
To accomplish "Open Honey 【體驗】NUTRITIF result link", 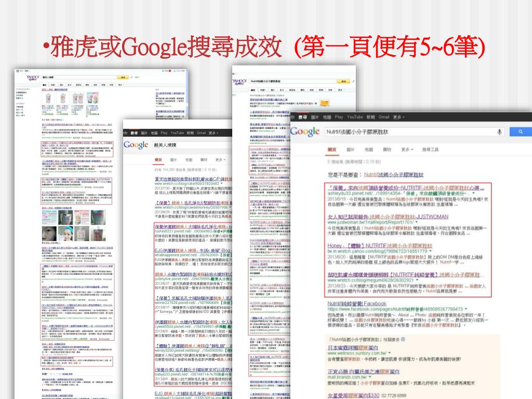I will [x=380, y=246].
